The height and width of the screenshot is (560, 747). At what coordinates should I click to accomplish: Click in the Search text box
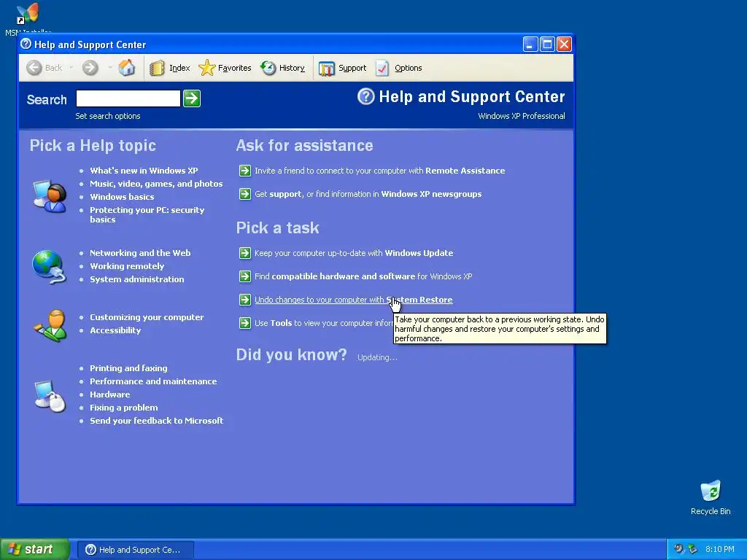click(x=128, y=98)
